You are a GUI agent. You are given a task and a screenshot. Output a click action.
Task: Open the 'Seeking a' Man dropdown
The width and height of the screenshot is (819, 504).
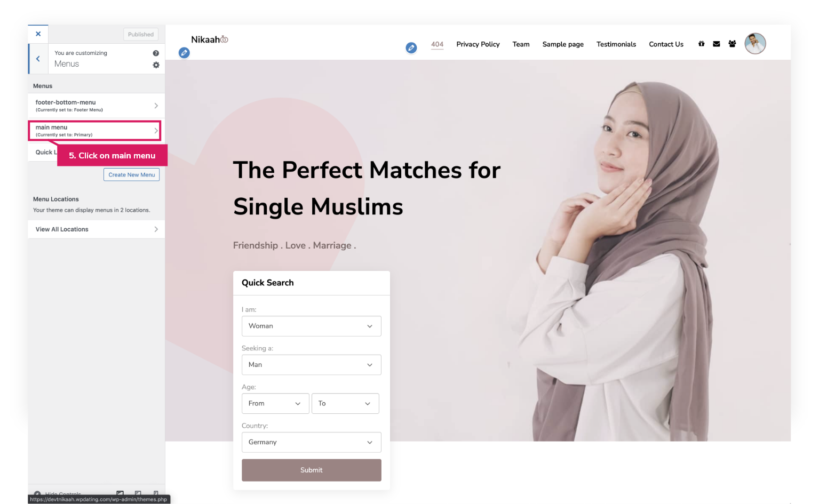point(311,365)
